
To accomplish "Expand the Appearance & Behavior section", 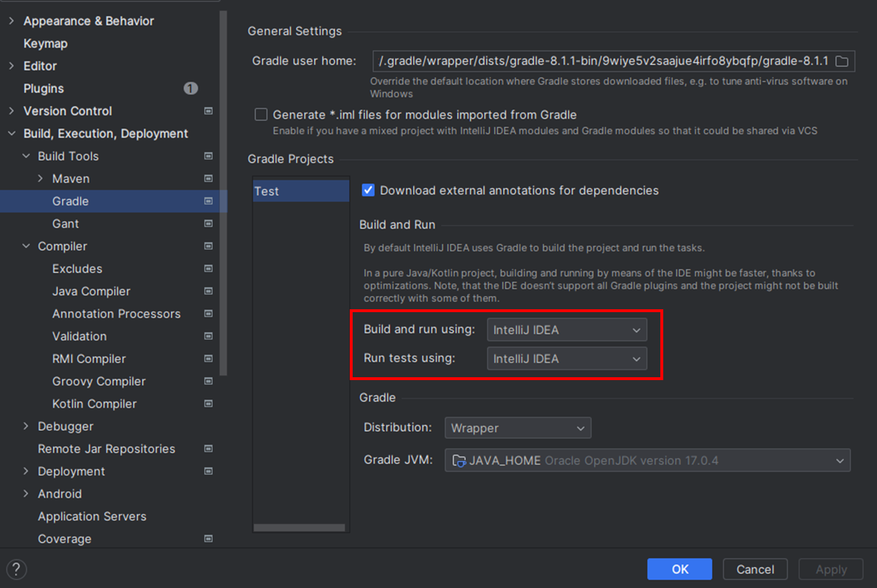I will (11, 21).
